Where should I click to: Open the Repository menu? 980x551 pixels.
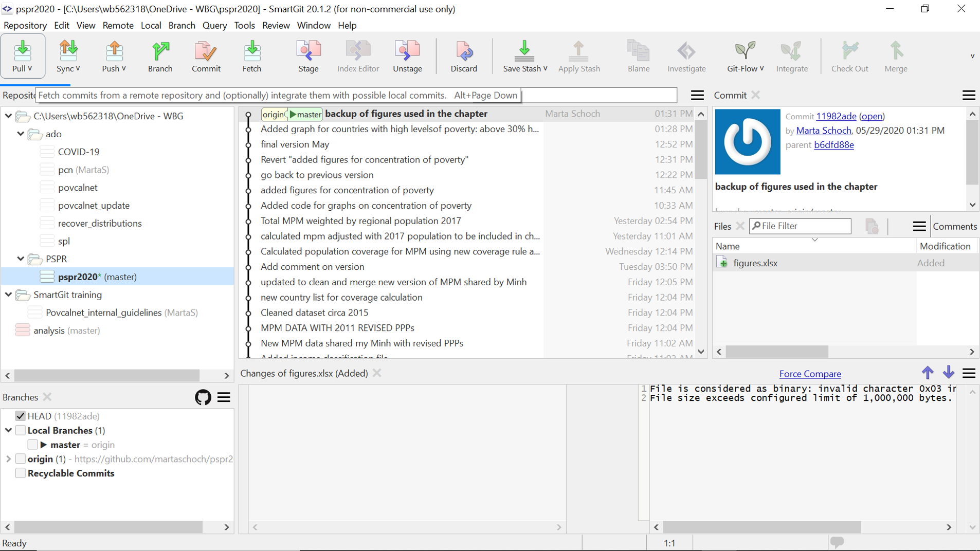pyautogui.click(x=25, y=25)
